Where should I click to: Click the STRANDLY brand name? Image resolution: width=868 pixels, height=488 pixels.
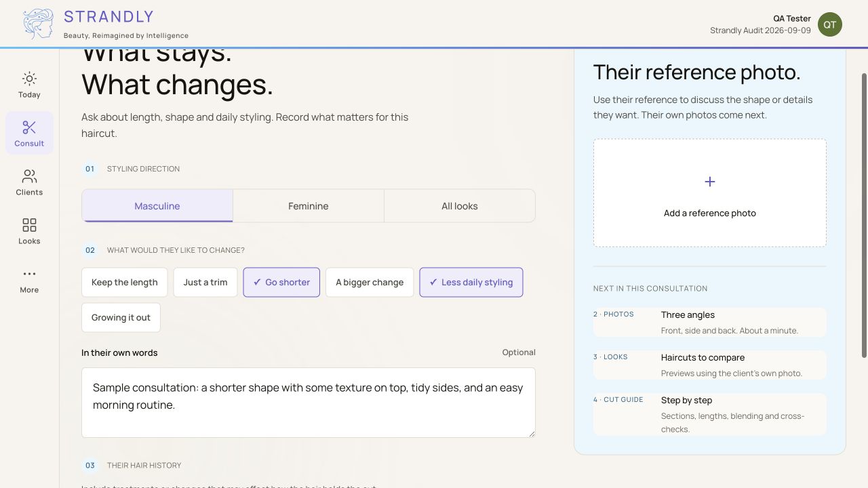tap(108, 16)
